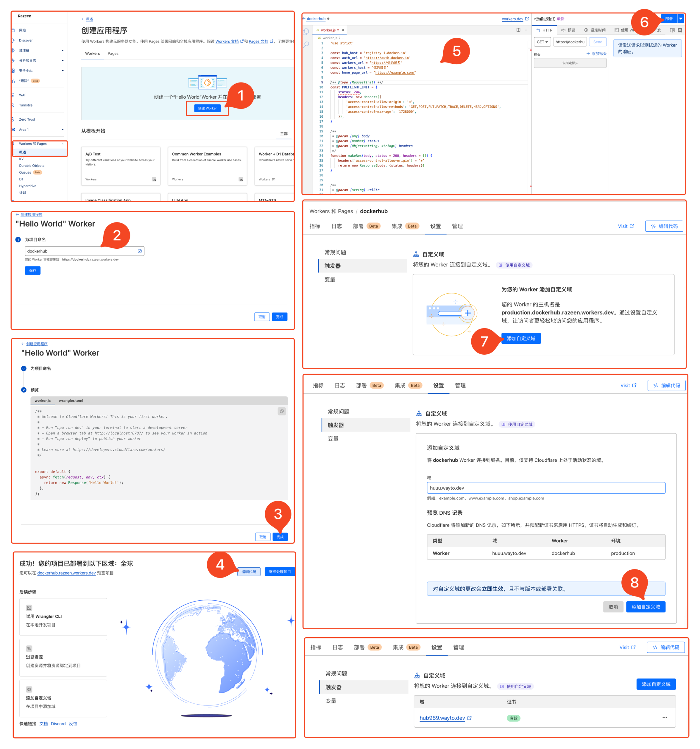Image resolution: width=700 pixels, height=749 pixels.
Task: Open Discover in the sidebar
Action: click(x=26, y=40)
